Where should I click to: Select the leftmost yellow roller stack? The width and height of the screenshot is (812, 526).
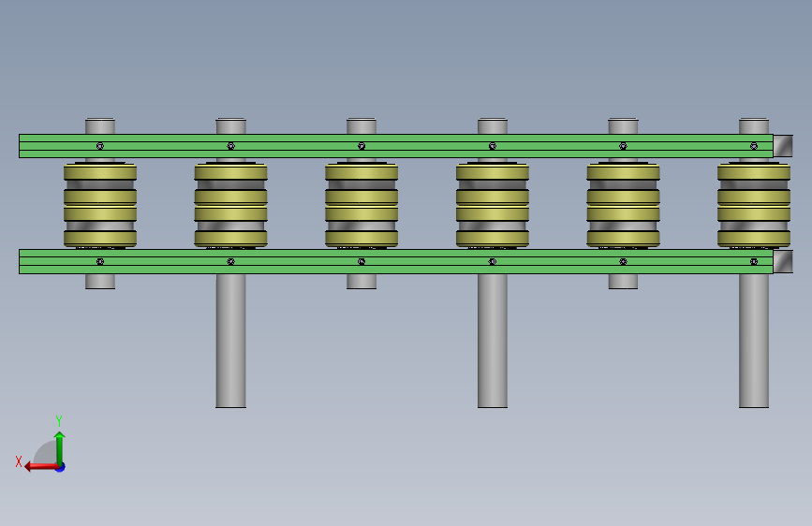point(100,205)
